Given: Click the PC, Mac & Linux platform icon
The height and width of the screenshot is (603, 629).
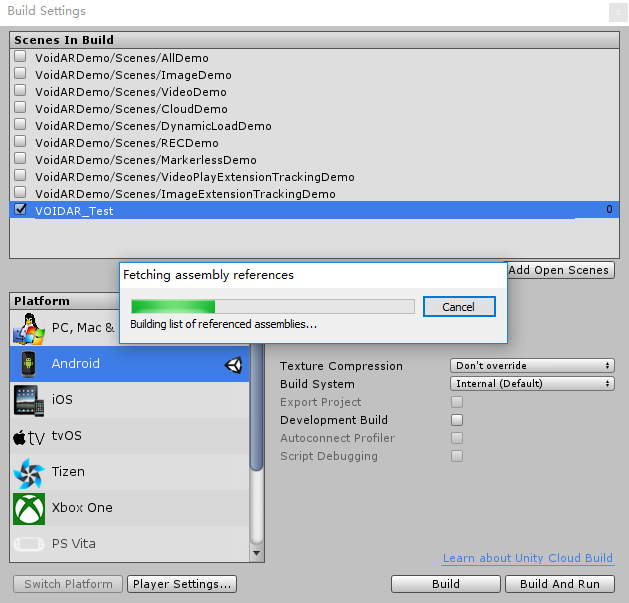Looking at the screenshot, I should pyautogui.click(x=28, y=329).
